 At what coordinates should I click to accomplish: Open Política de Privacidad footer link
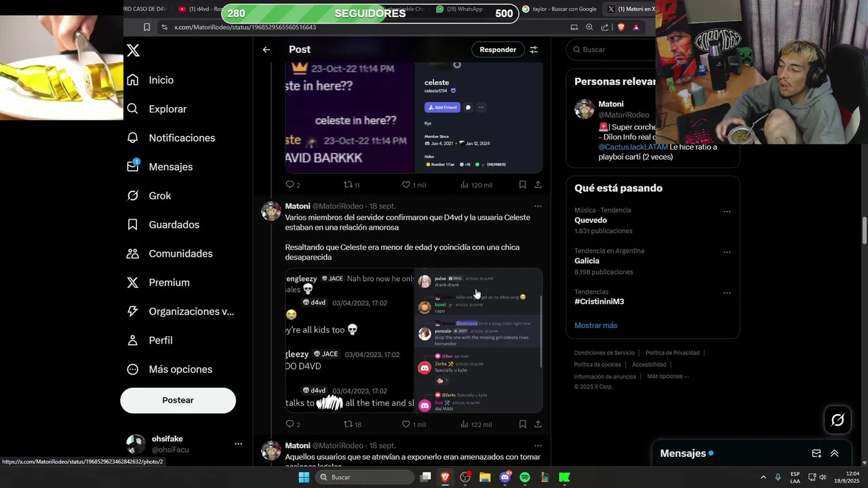tap(672, 352)
